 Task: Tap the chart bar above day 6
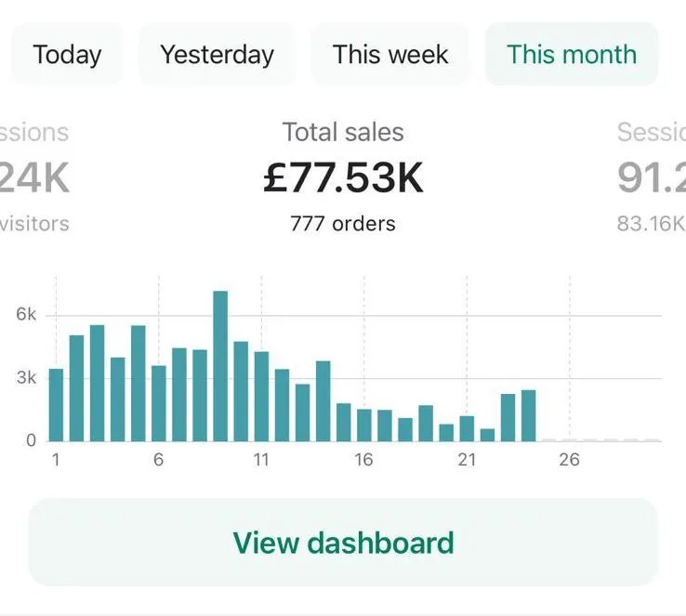[159, 403]
